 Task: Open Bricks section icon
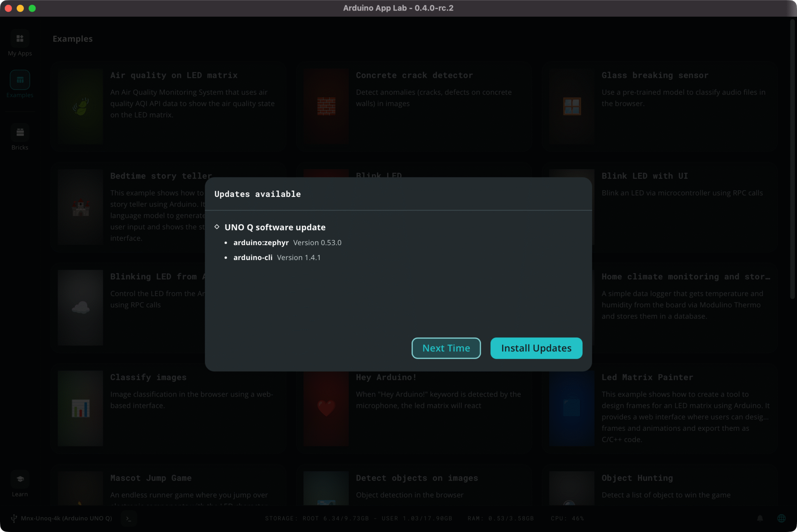20,132
